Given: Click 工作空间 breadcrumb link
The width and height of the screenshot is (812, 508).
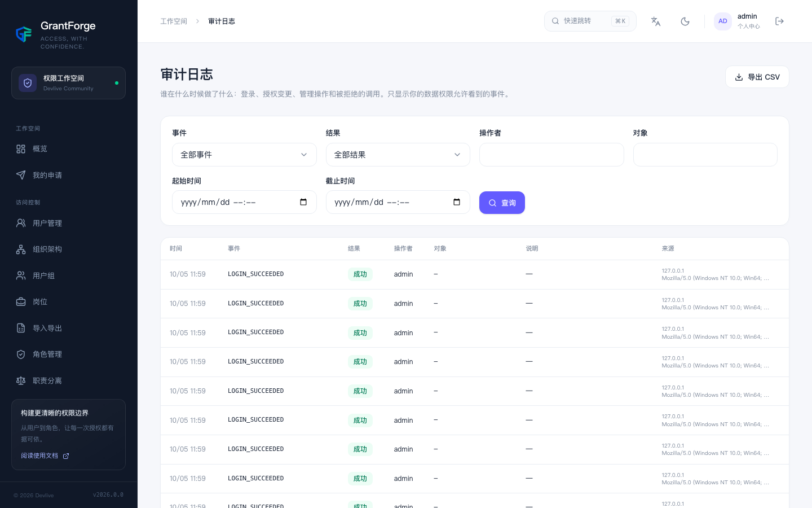Looking at the screenshot, I should (174, 21).
